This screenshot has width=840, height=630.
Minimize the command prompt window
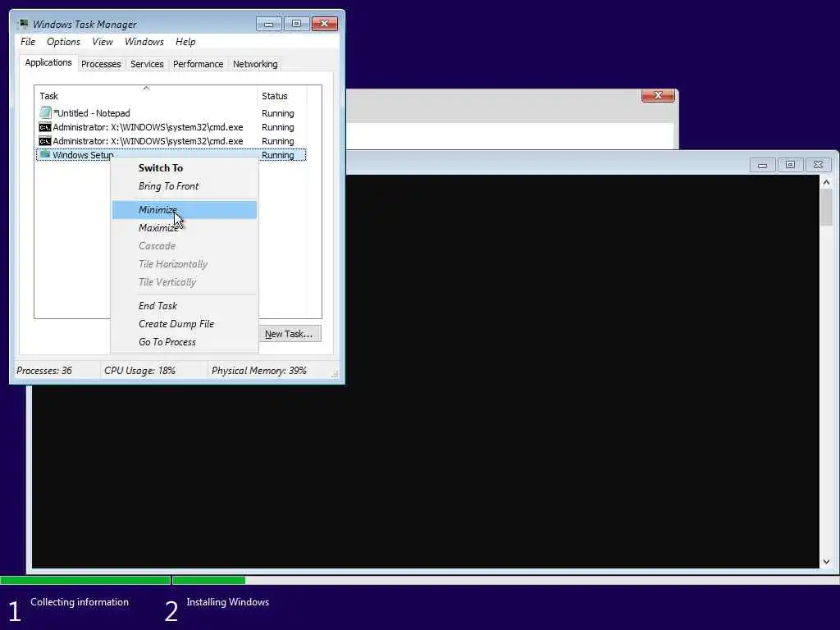[762, 165]
